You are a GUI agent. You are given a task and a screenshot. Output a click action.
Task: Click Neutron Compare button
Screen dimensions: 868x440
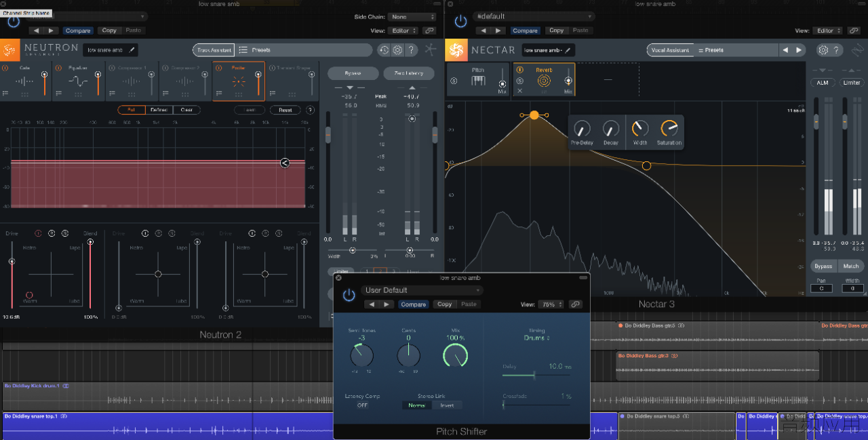[x=78, y=31]
